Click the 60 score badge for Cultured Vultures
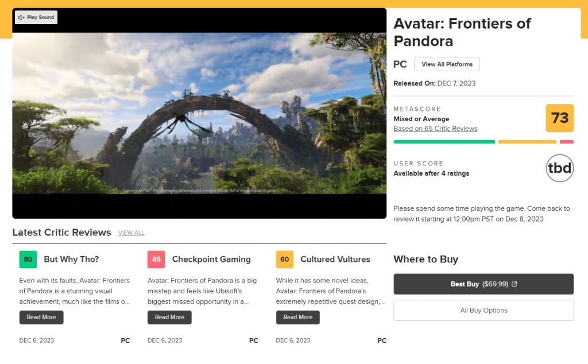The image size is (588, 364). 284,260
